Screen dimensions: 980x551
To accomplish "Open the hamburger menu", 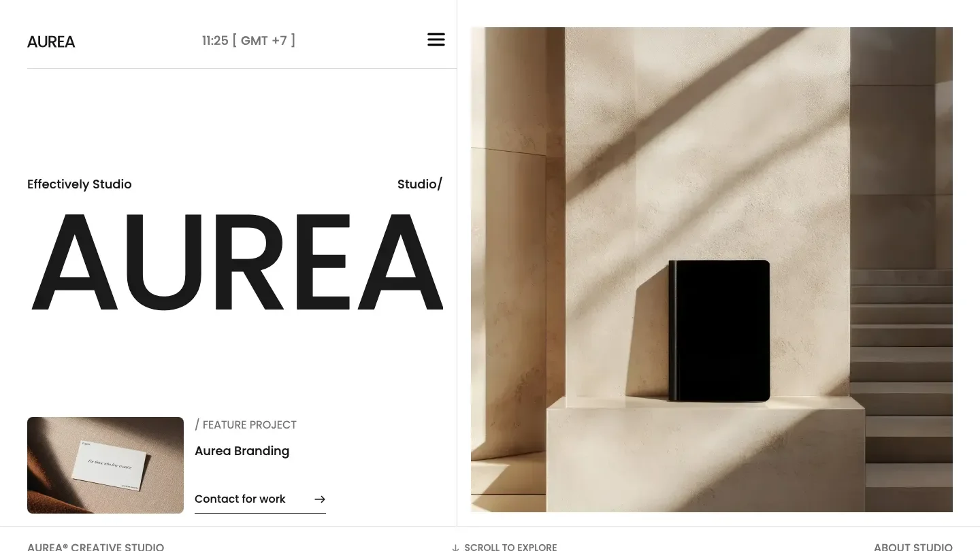I will tap(436, 39).
